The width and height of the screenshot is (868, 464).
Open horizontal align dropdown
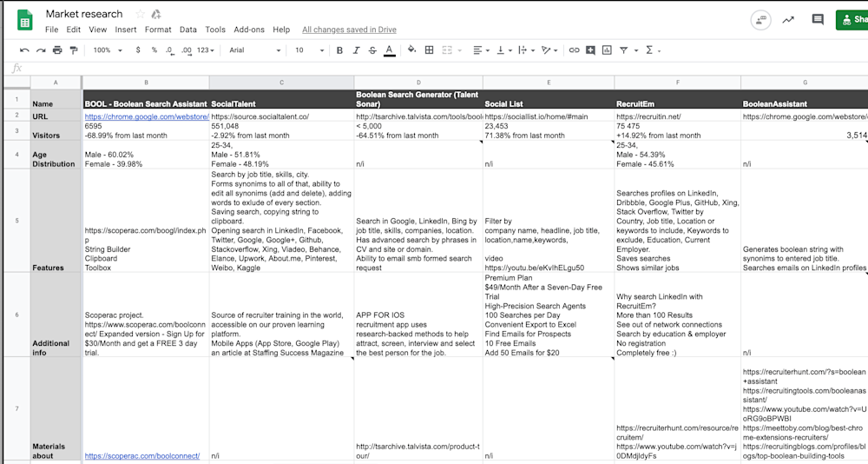pyautogui.click(x=481, y=50)
